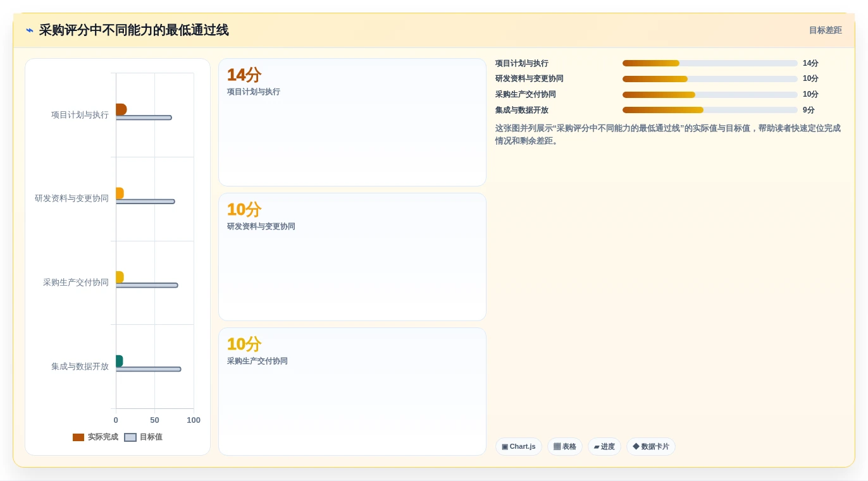Click the 集成与数据开放 label in the progress list
The width and height of the screenshot is (868, 481).
point(522,110)
